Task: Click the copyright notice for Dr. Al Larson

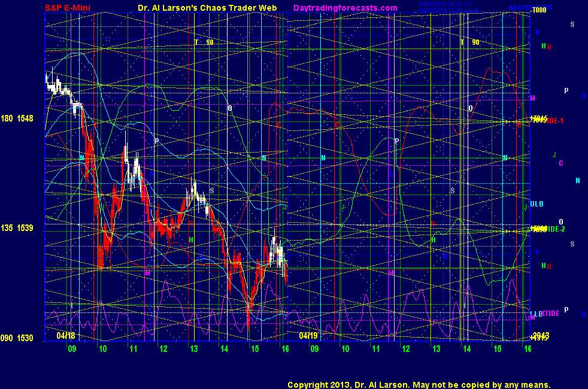Action: tap(419, 385)
